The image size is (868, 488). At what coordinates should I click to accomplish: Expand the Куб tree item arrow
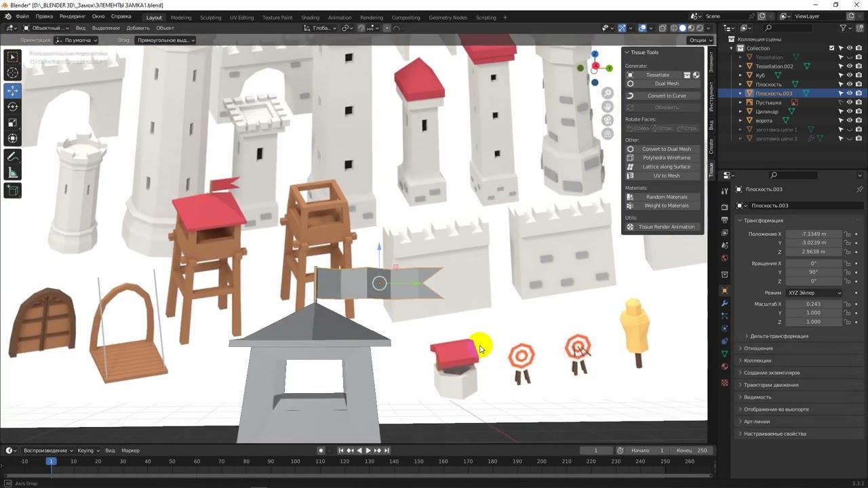tap(741, 75)
